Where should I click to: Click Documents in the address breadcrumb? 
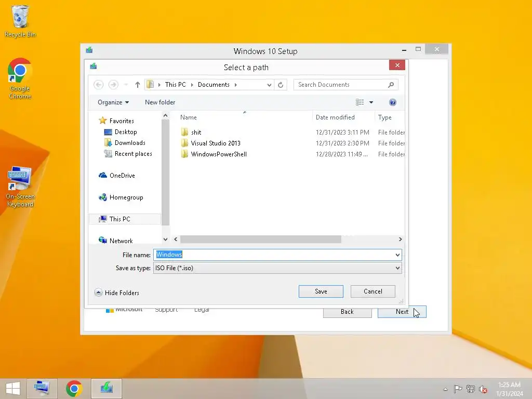[x=214, y=85]
